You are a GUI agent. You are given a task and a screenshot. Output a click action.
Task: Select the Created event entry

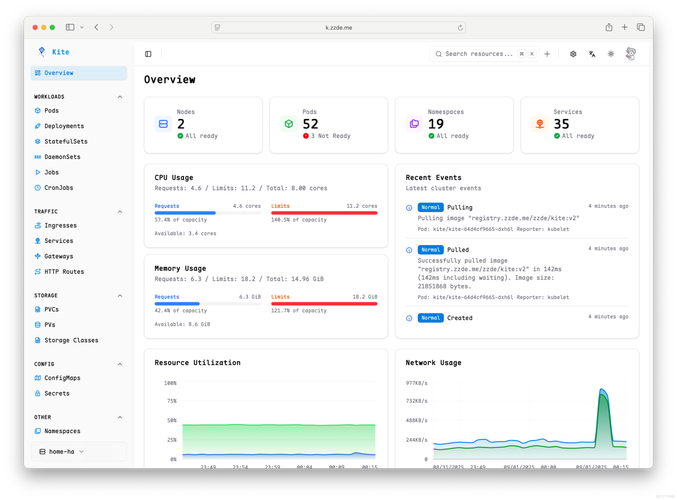(x=517, y=318)
